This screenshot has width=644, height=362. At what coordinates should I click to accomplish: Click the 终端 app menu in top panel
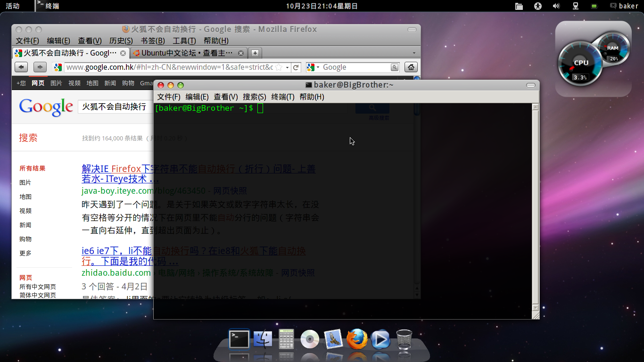pos(48,6)
